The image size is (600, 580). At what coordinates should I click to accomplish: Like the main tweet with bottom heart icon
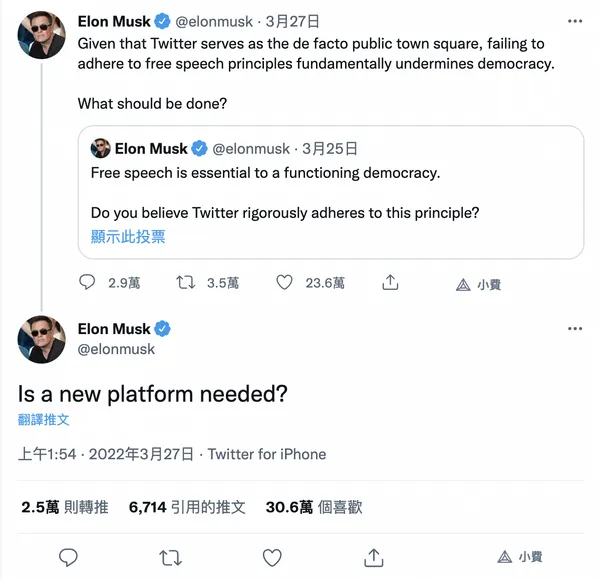(272, 557)
